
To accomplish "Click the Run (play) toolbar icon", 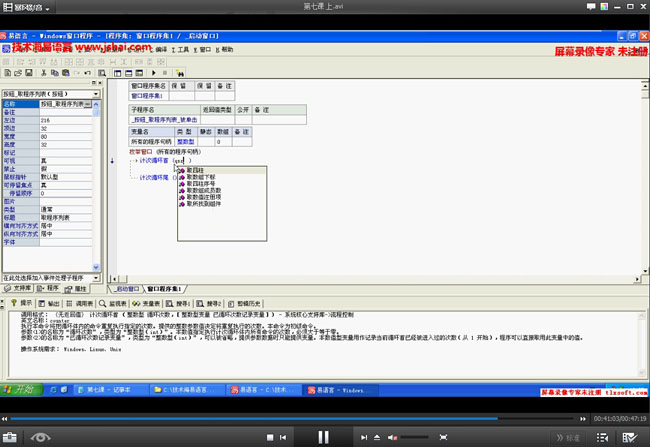I will [x=153, y=72].
